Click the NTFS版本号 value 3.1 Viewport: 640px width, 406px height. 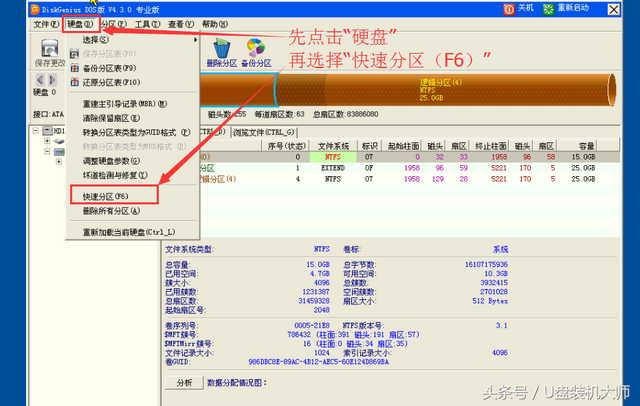point(502,325)
